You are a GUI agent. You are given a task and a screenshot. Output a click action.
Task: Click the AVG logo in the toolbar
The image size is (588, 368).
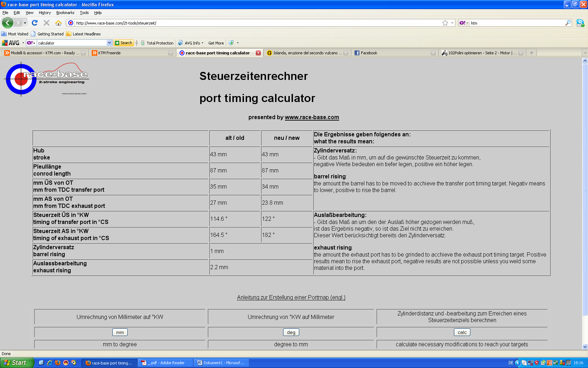[11, 43]
